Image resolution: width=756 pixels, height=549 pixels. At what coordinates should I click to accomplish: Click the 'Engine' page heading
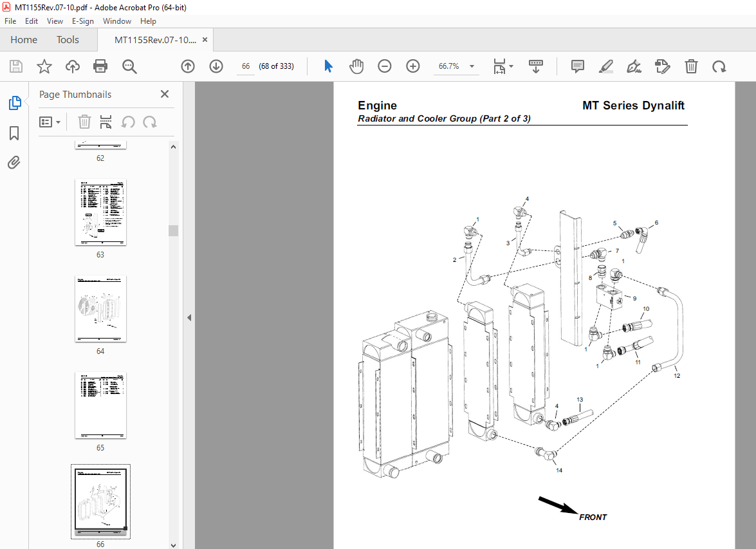377,106
